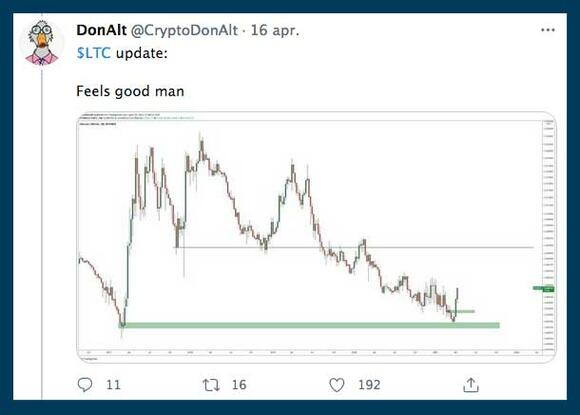Click the @CryptoDonAlt handle
The width and height of the screenshot is (580, 415).
pos(184,30)
